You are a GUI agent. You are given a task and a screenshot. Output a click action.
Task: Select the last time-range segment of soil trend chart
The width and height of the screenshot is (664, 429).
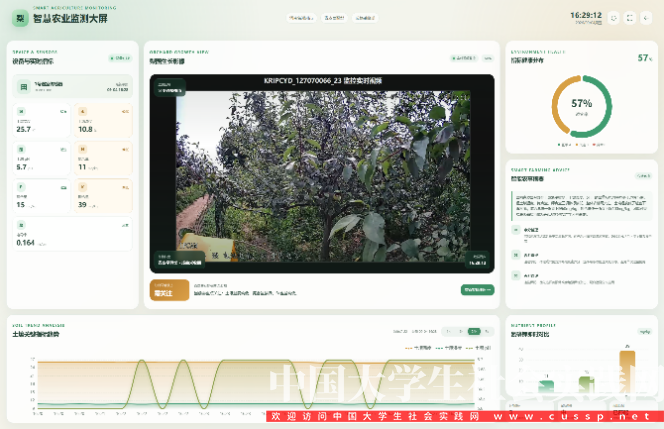487,331
